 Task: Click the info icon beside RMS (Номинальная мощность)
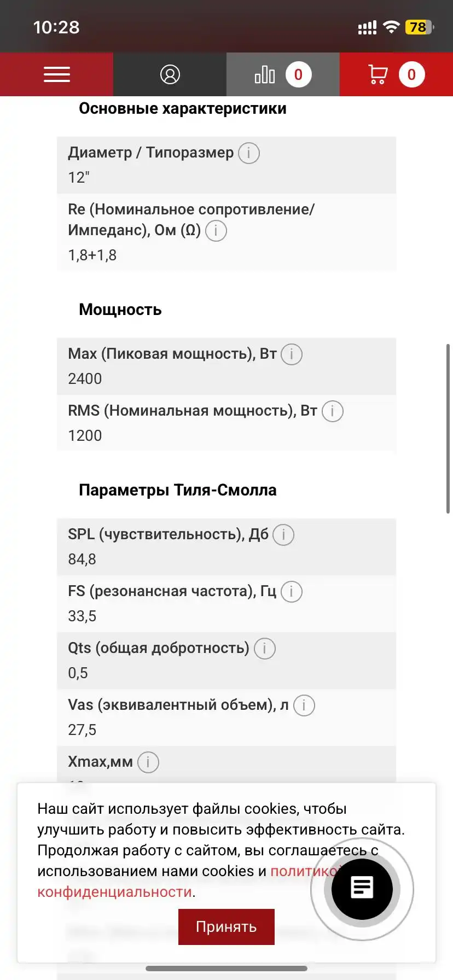(332, 411)
